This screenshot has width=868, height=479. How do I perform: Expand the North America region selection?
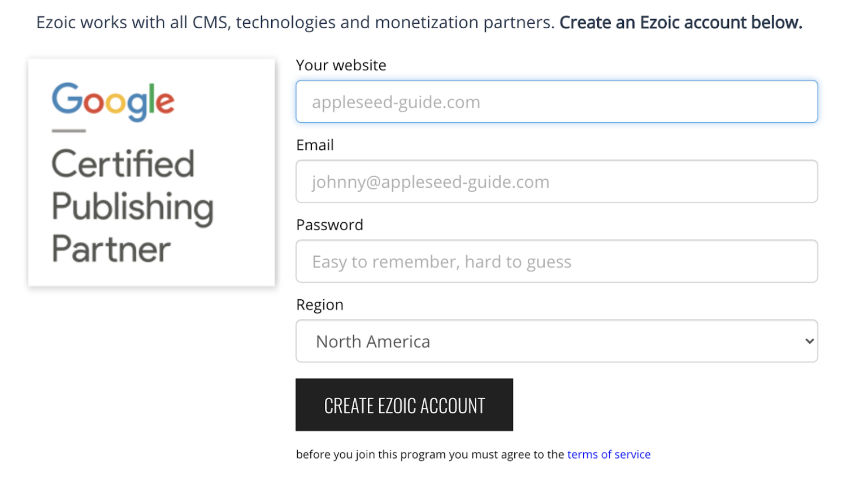pyautogui.click(x=556, y=341)
